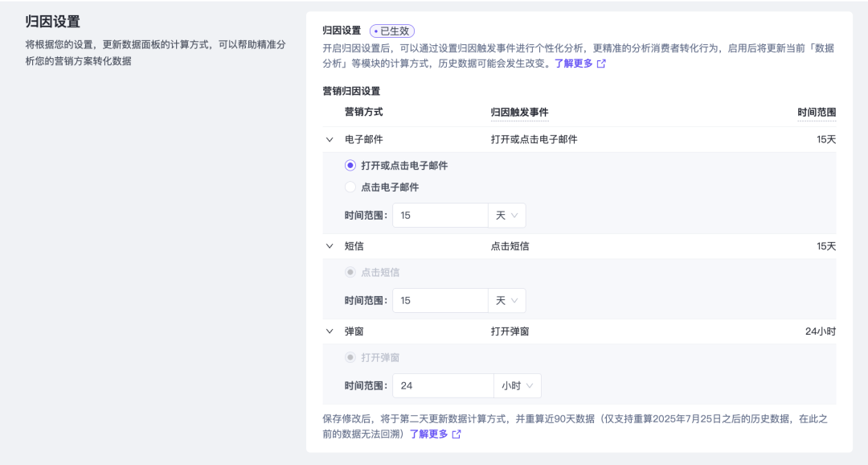The image size is (868, 465).
Task: Click the email 时间范围 input showing 15
Action: point(439,216)
